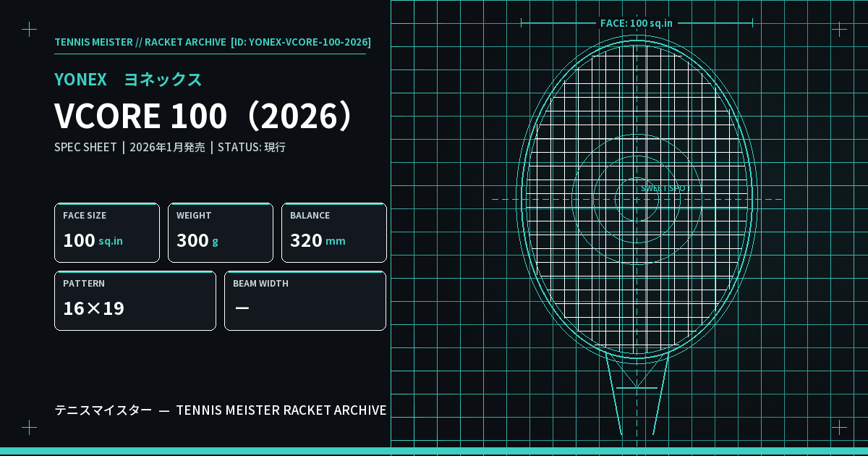Open the FACE SIZE 100 sq.in card
868x456 pixels.
[107, 232]
